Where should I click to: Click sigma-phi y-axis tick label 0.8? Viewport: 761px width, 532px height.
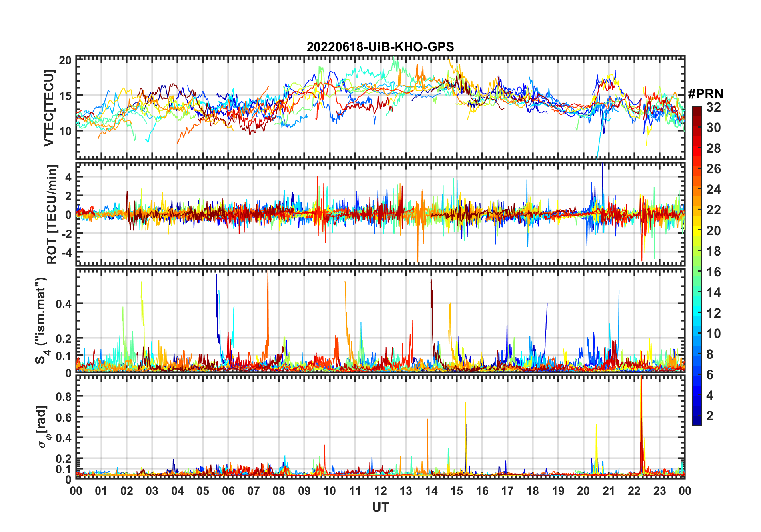tap(64, 396)
